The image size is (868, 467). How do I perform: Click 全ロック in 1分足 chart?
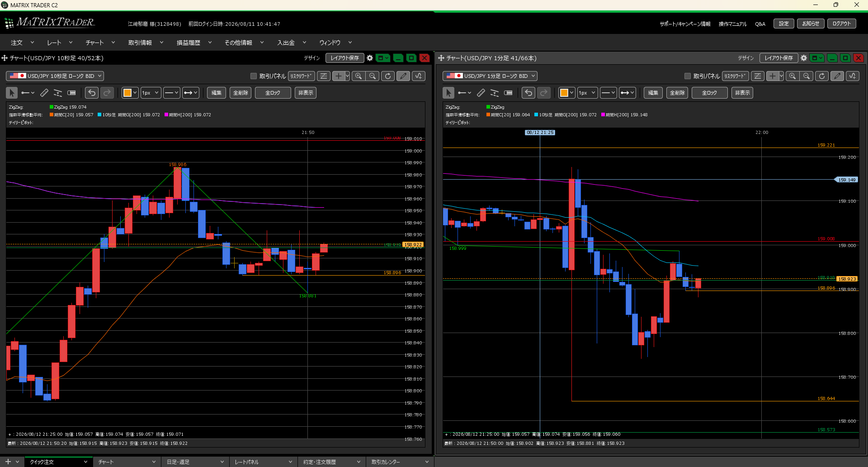point(709,93)
